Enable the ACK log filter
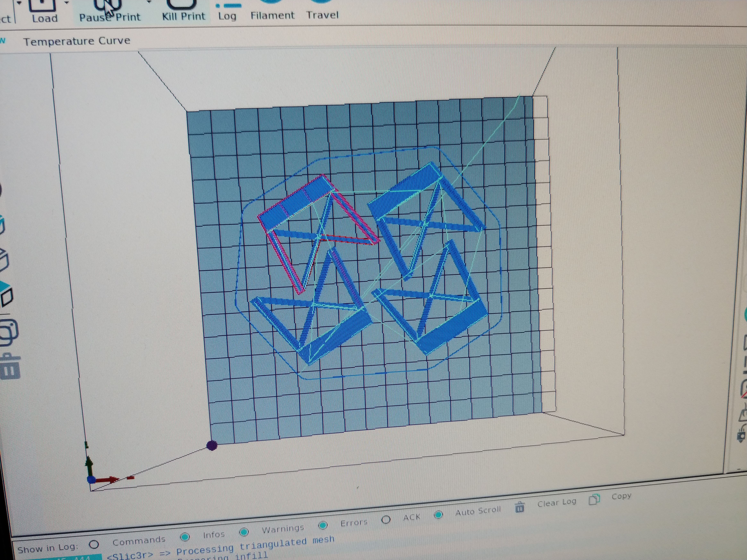This screenshot has width=747, height=560. pos(386,519)
